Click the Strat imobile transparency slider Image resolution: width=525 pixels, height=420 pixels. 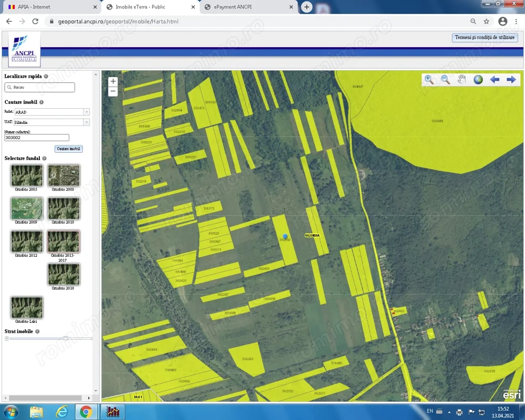coord(66,339)
